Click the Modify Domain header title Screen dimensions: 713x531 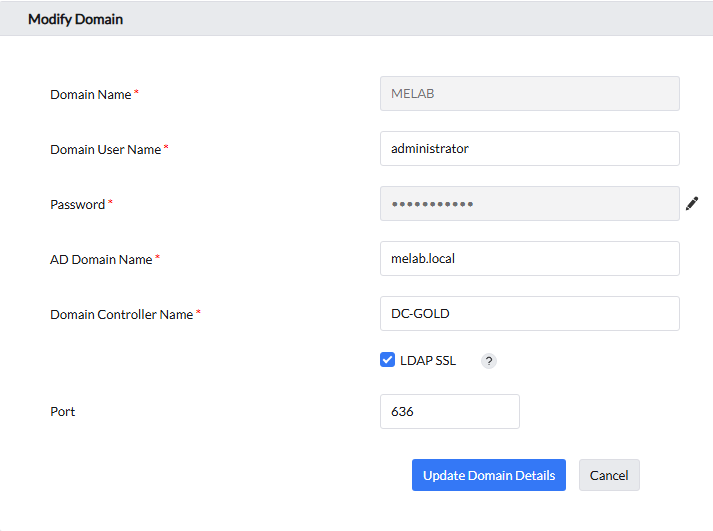tap(75, 19)
